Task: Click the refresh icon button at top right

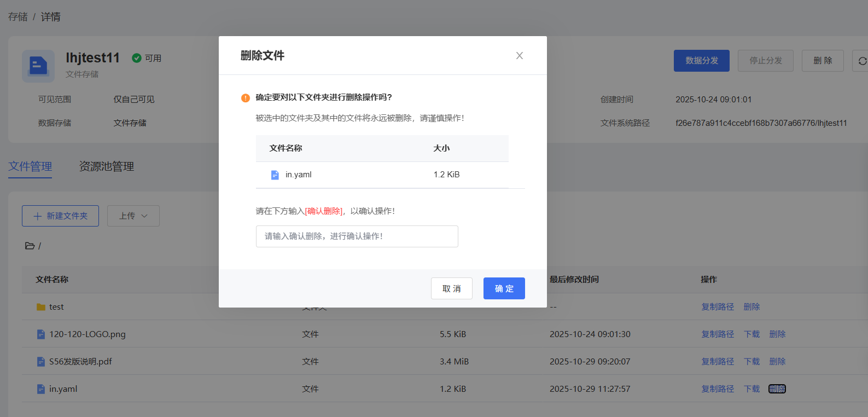Action: (861, 61)
